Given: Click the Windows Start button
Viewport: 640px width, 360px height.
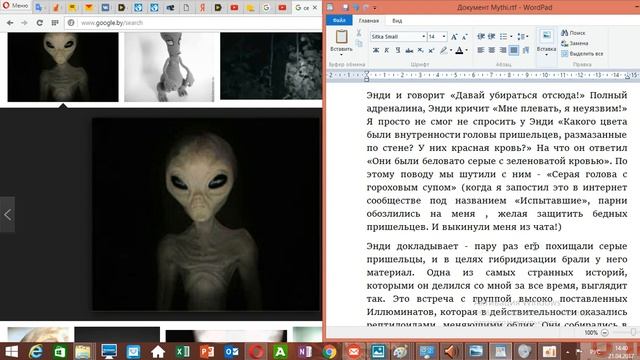Looking at the screenshot, I should pos(11,351).
